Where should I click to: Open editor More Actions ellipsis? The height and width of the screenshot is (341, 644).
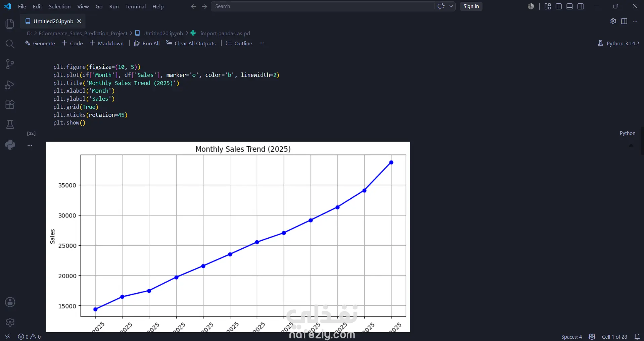point(635,21)
